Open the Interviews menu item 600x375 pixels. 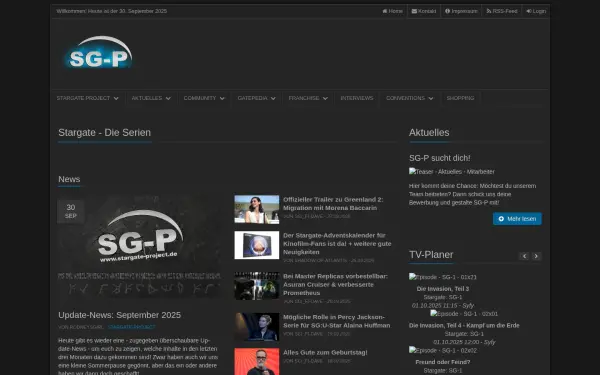(x=357, y=98)
